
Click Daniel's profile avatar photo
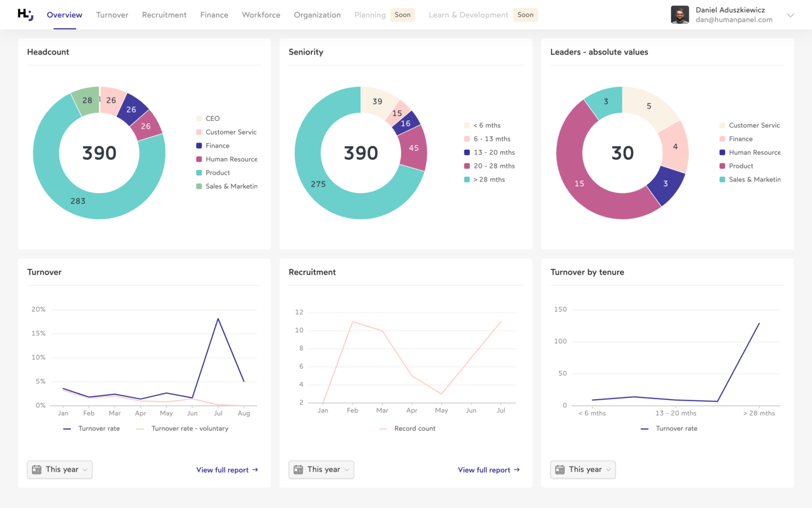click(680, 14)
